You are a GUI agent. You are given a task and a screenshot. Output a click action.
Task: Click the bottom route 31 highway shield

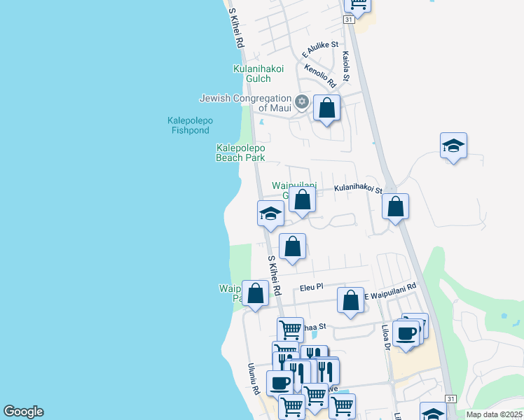point(451,399)
